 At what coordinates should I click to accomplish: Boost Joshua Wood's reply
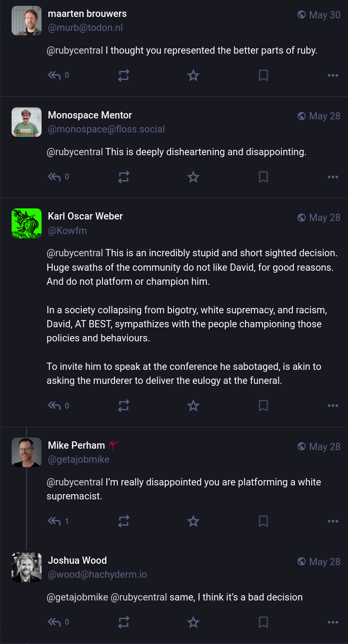[x=124, y=622]
